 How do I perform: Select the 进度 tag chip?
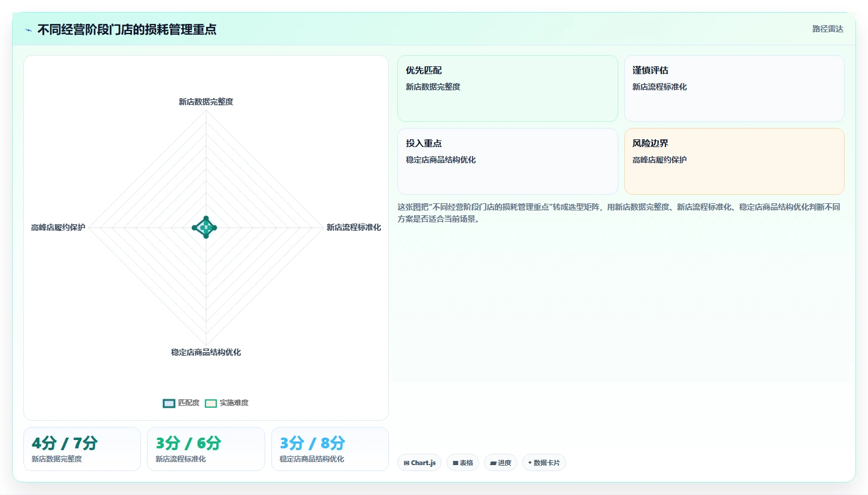click(x=501, y=463)
